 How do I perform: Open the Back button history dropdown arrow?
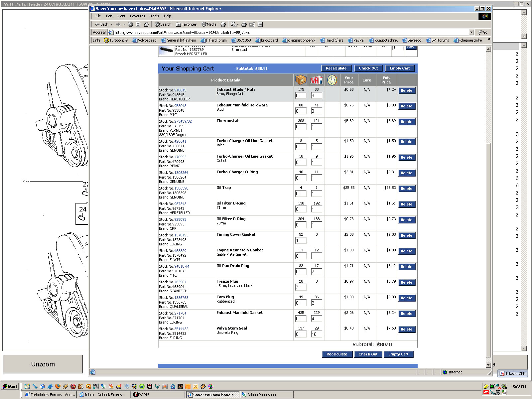click(x=112, y=24)
